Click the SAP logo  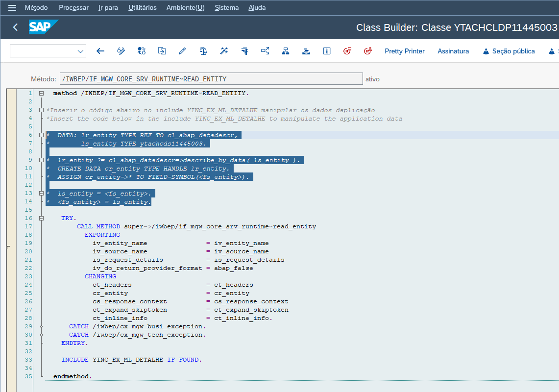[x=43, y=27]
